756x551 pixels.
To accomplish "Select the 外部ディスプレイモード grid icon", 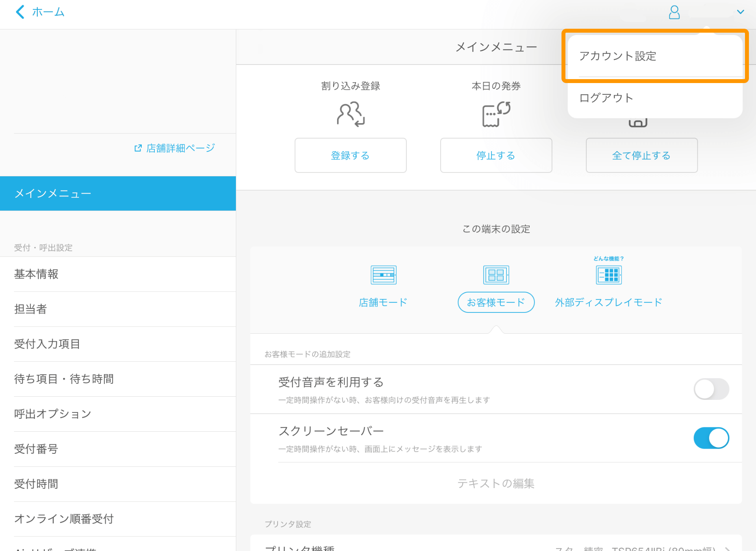I will click(608, 274).
